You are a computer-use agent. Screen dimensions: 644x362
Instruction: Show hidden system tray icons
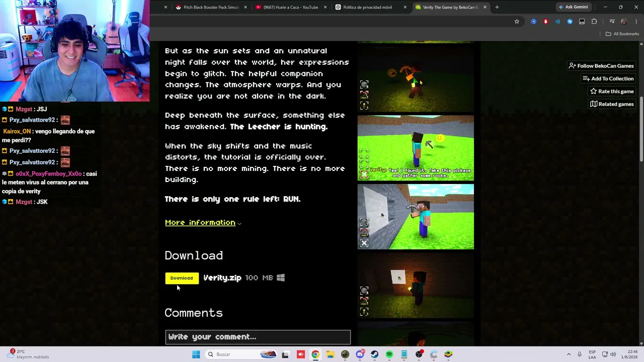(569, 354)
